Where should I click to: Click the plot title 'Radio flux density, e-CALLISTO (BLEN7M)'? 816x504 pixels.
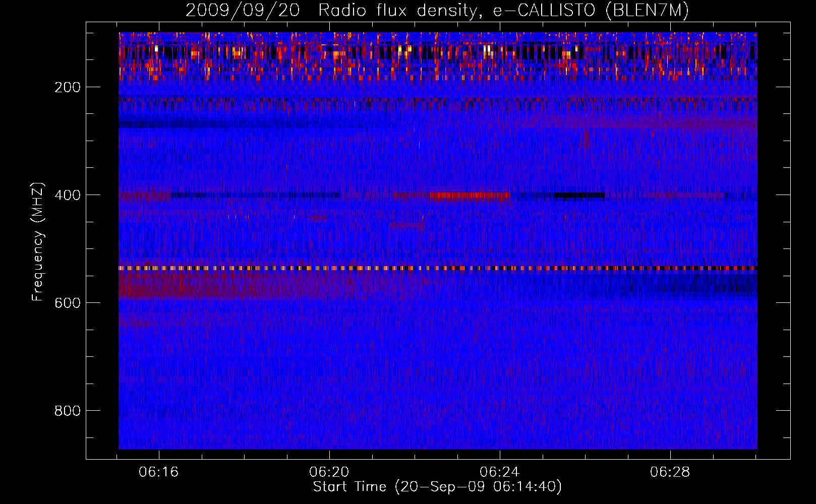click(503, 10)
